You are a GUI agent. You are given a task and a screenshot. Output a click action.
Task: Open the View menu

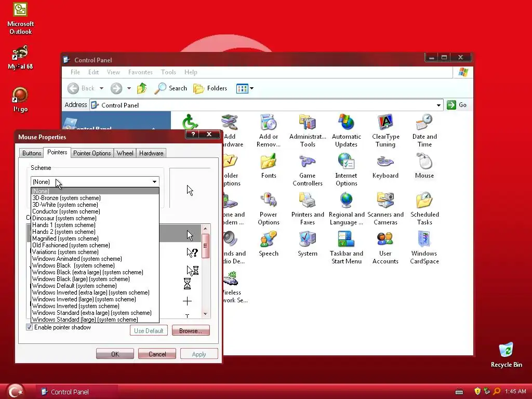113,72
